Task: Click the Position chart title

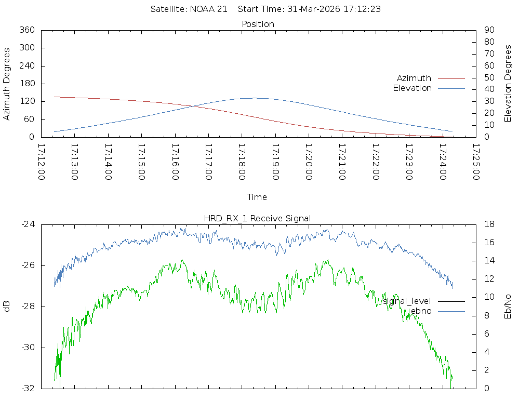Action: (258, 24)
